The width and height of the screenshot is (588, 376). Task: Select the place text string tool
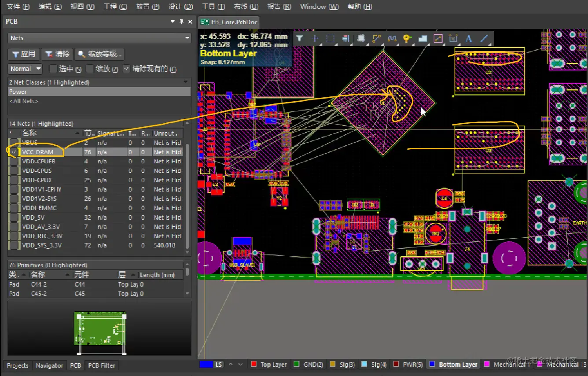[x=469, y=39]
